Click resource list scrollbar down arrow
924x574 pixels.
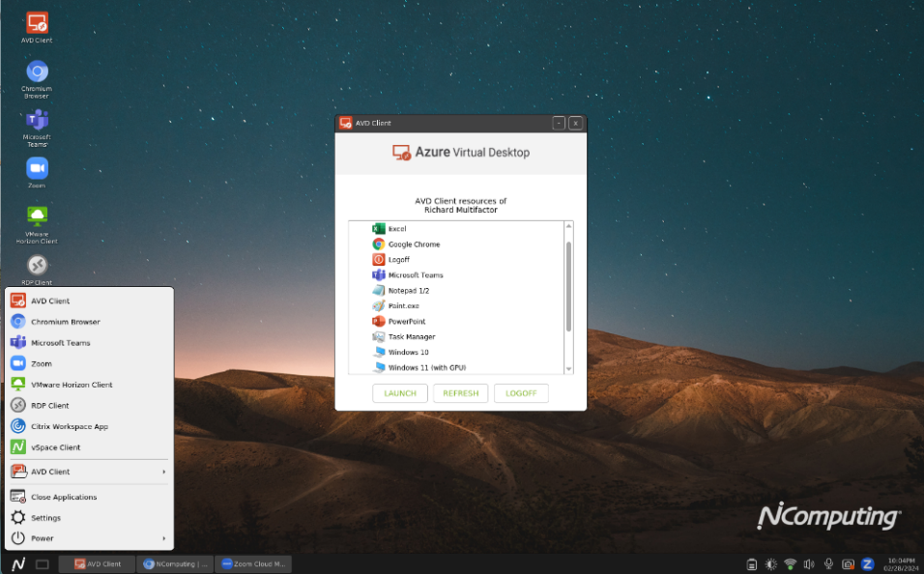[568, 369]
